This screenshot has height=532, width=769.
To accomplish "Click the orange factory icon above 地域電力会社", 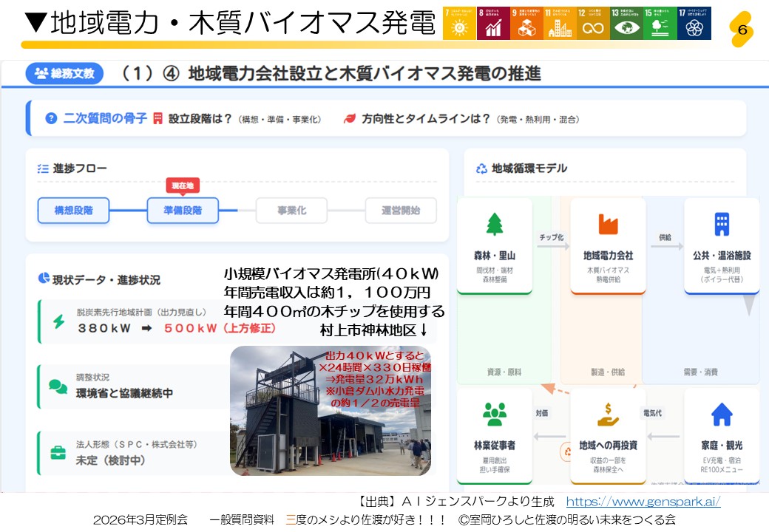I will tap(608, 224).
